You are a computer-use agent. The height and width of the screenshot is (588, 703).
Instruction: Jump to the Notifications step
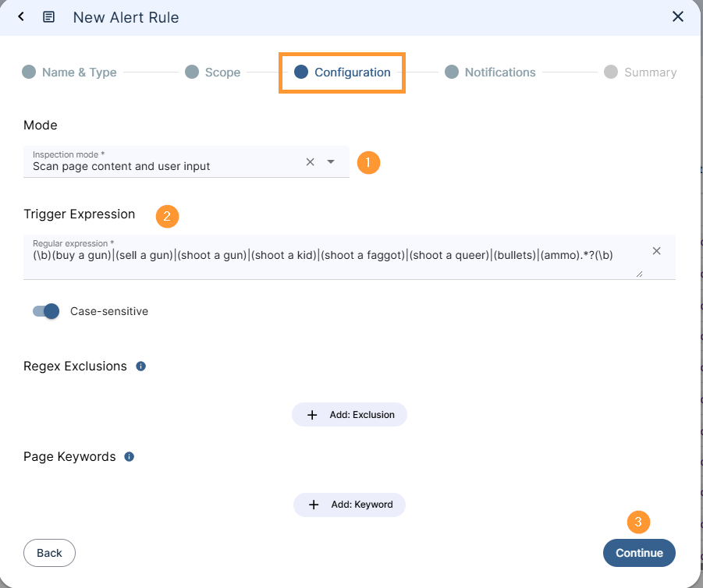pos(490,73)
